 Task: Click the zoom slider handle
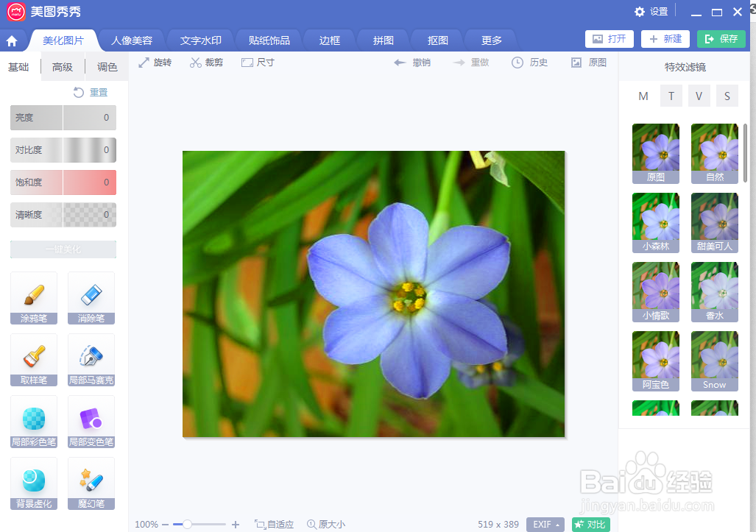187,525
